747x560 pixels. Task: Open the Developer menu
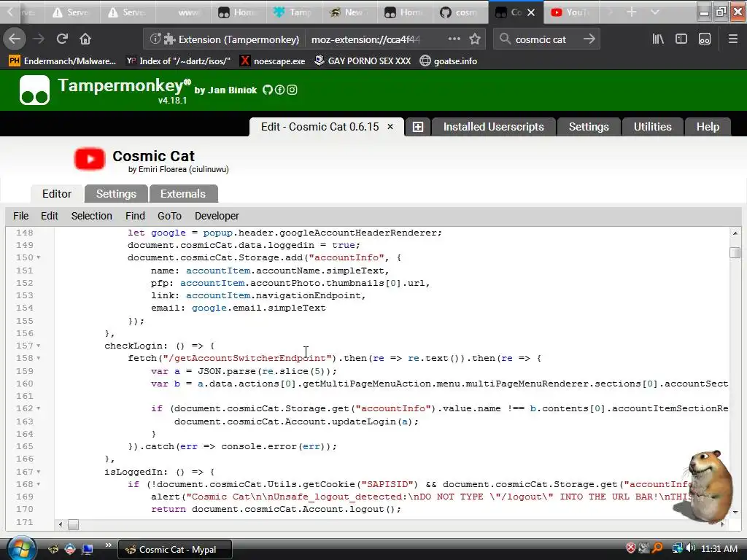pos(217,216)
